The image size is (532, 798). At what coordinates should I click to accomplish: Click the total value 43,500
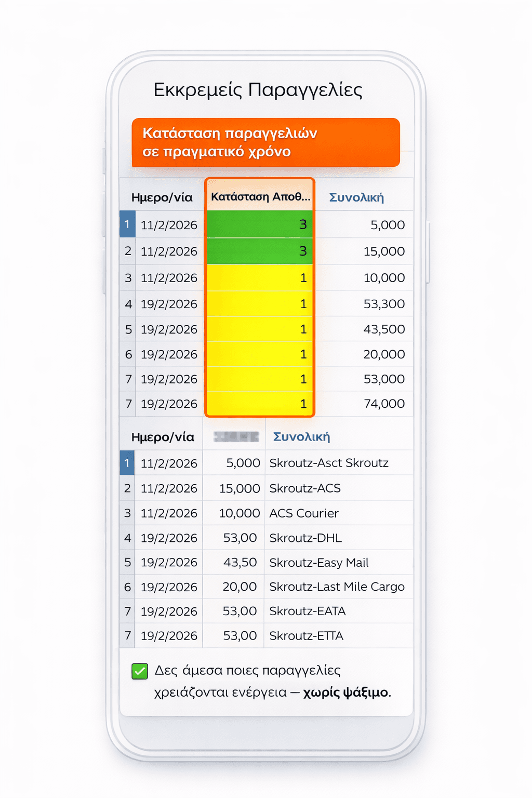(x=384, y=329)
